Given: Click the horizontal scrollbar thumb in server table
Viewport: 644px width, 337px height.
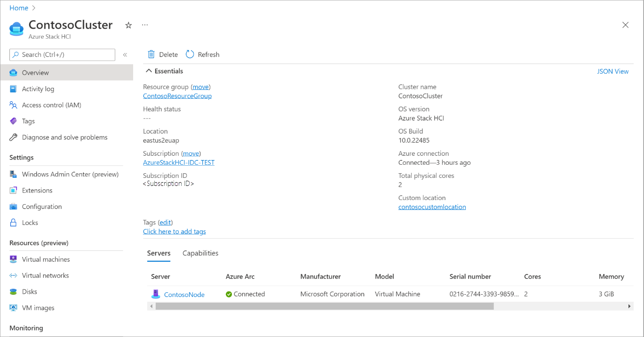Looking at the screenshot, I should tap(325, 306).
